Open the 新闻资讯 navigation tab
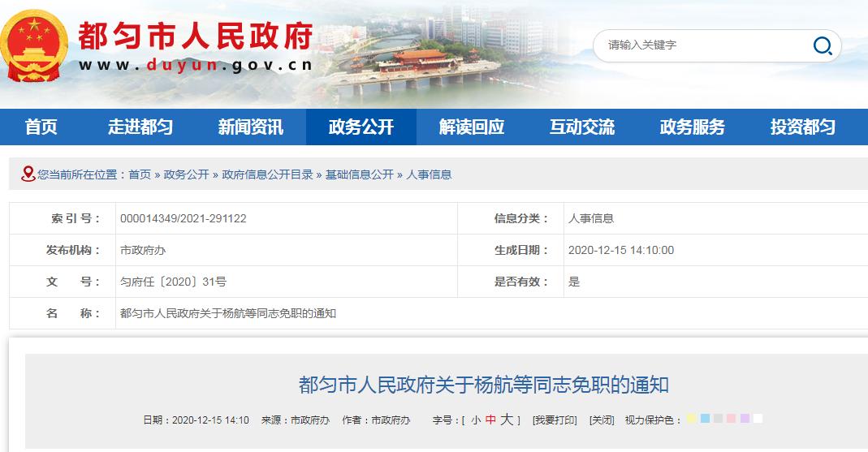 tap(251, 127)
